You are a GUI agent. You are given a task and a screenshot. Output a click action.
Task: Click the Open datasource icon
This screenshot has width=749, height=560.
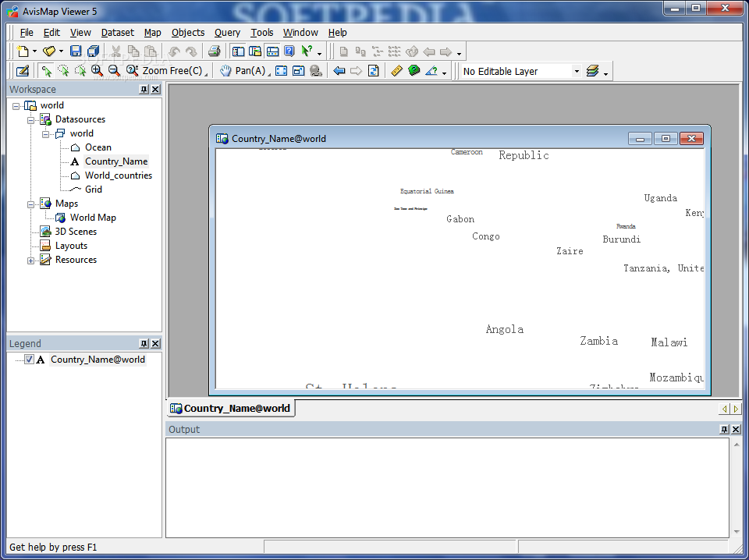tap(49, 51)
